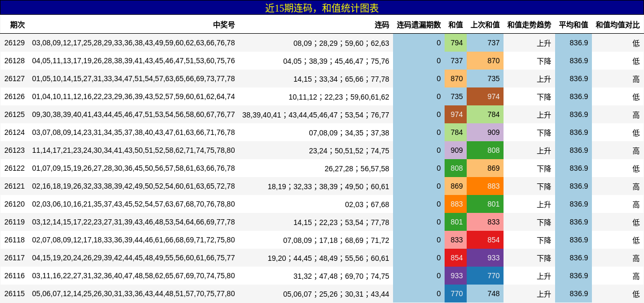This screenshot has width=644, height=303.
Task: Click green 和值 cell 808 in row 26122
Action: (456, 168)
